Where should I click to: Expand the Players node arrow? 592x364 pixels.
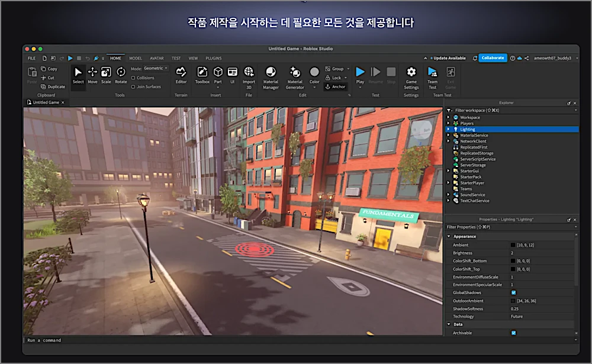449,123
